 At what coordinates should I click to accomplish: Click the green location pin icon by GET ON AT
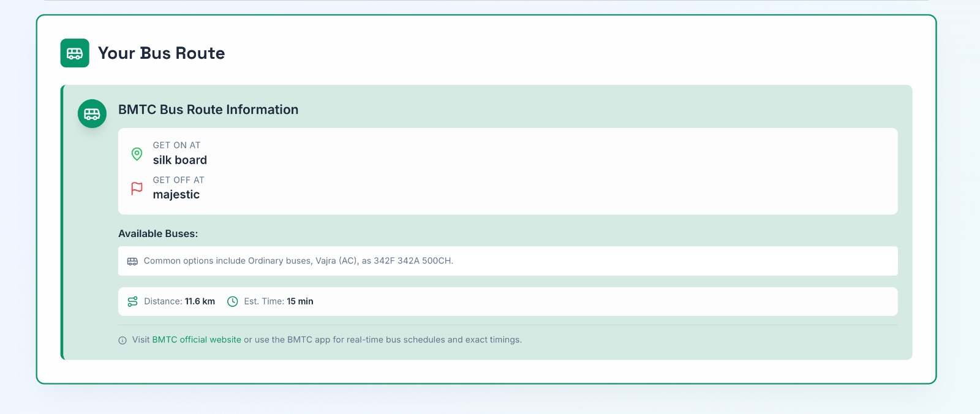coord(137,154)
